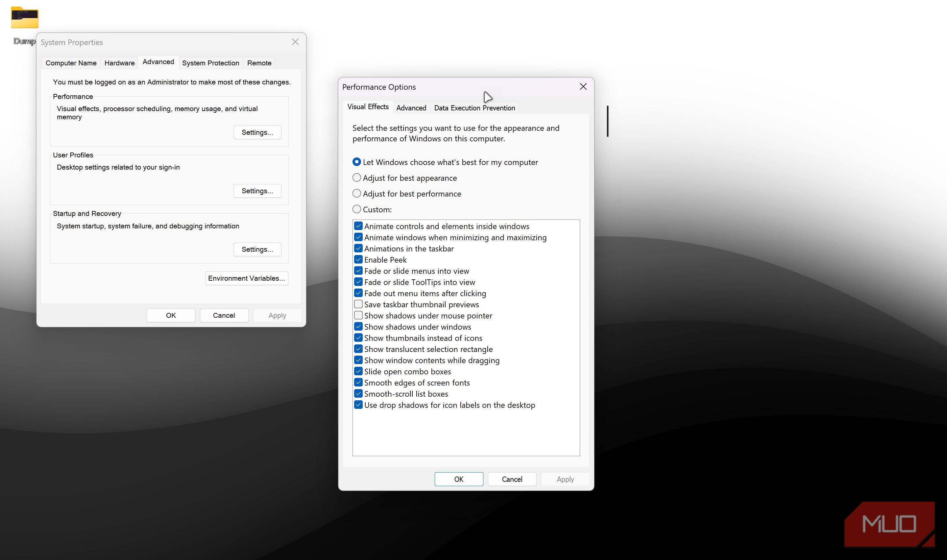Toggle Use drop shadows for icon labels
This screenshot has width=947, height=560.
(358, 405)
